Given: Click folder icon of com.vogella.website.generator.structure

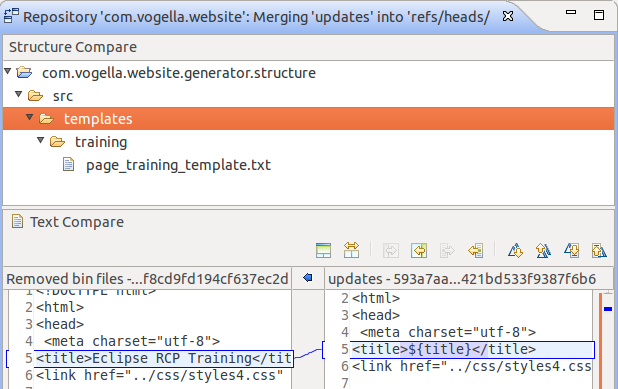Looking at the screenshot, I should [24, 73].
